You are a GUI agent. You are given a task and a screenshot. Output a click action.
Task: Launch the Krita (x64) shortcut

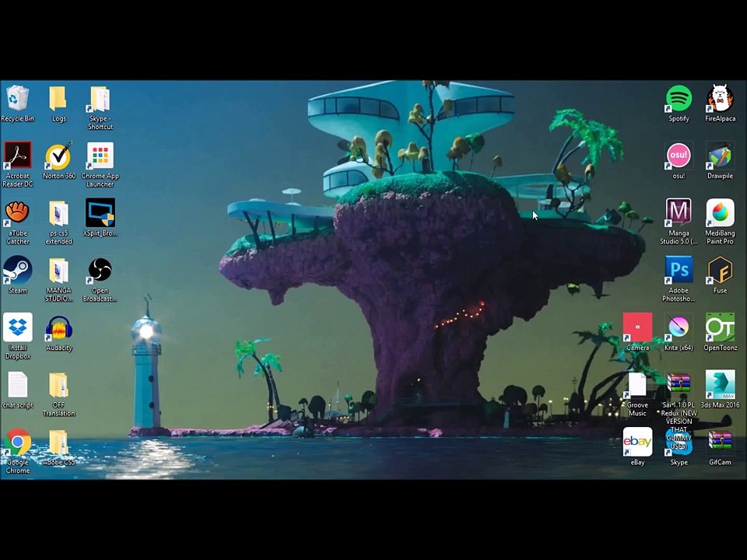679,327
